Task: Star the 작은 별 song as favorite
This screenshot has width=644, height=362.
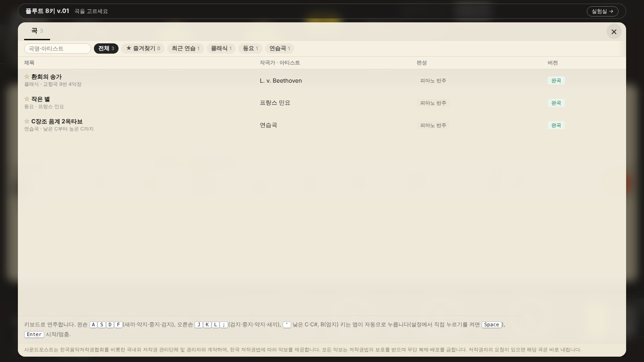Action: (x=27, y=99)
